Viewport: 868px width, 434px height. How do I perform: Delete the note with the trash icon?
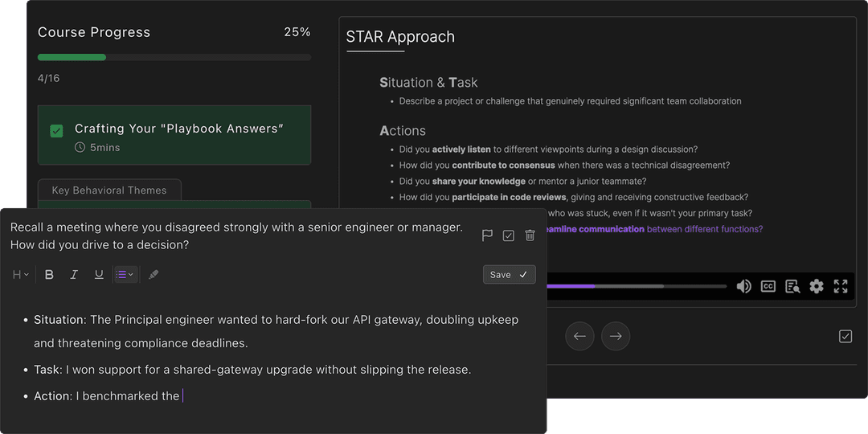[x=530, y=235]
